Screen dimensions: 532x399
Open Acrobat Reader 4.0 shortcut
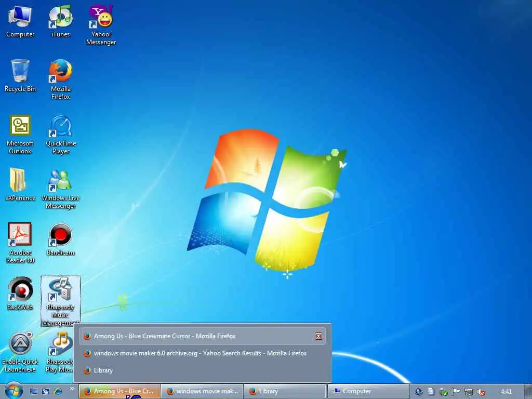pyautogui.click(x=20, y=243)
